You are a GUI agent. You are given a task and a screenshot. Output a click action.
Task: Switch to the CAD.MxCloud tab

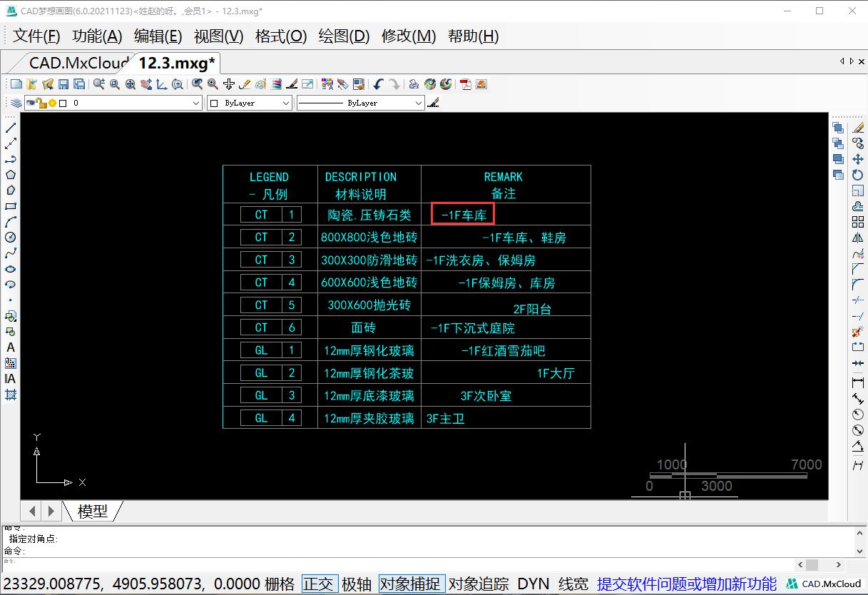[77, 63]
